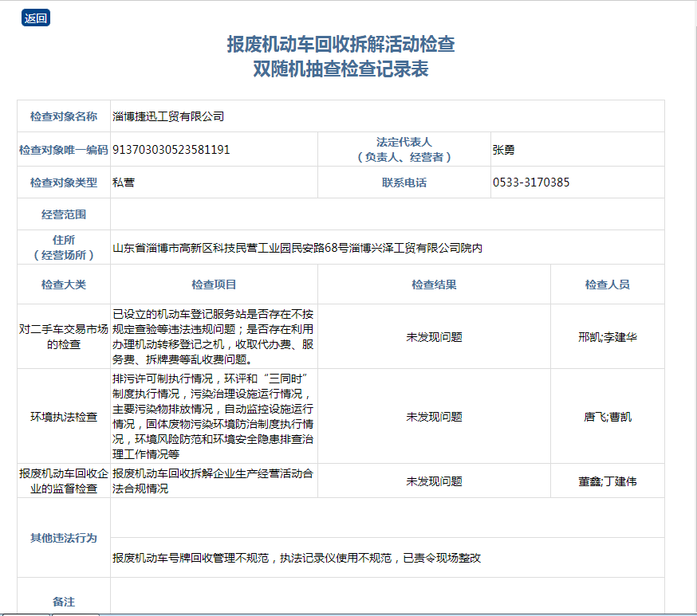Click the company name 淄博捷迅工贸有限公司
The image size is (697, 616).
coord(168,116)
